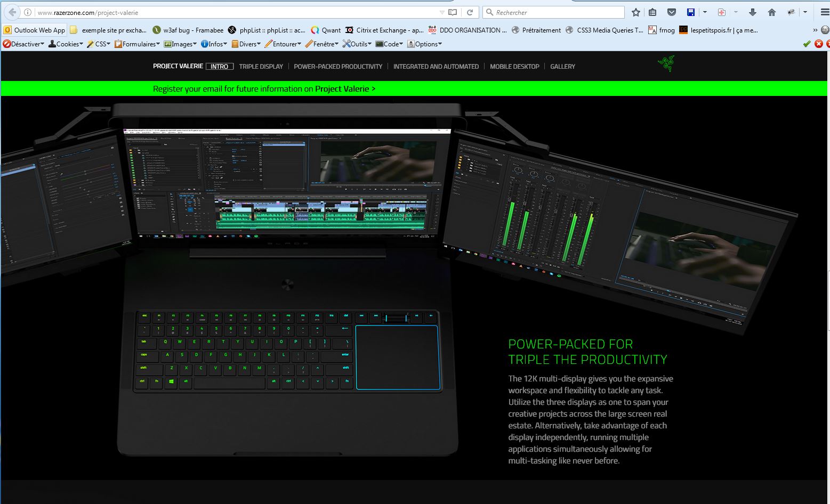
Task: Open the Cookies dropdown menu
Action: click(x=66, y=44)
